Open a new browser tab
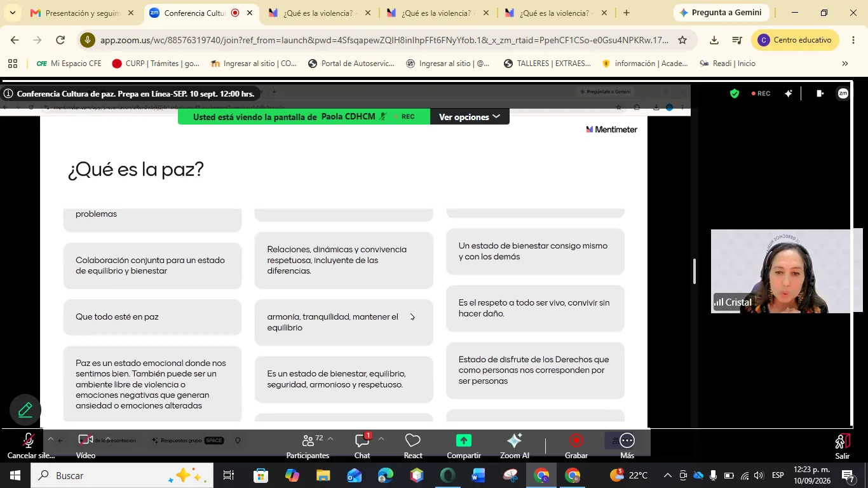868x488 pixels. pos(627,13)
